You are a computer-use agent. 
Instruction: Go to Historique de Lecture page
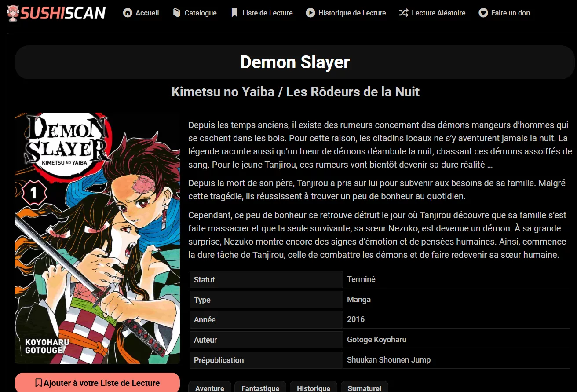coord(346,13)
